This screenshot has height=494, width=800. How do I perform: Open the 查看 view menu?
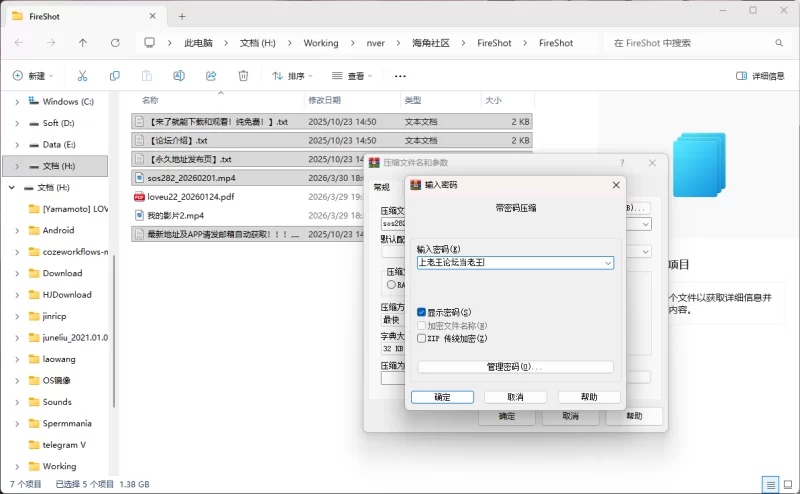[353, 76]
